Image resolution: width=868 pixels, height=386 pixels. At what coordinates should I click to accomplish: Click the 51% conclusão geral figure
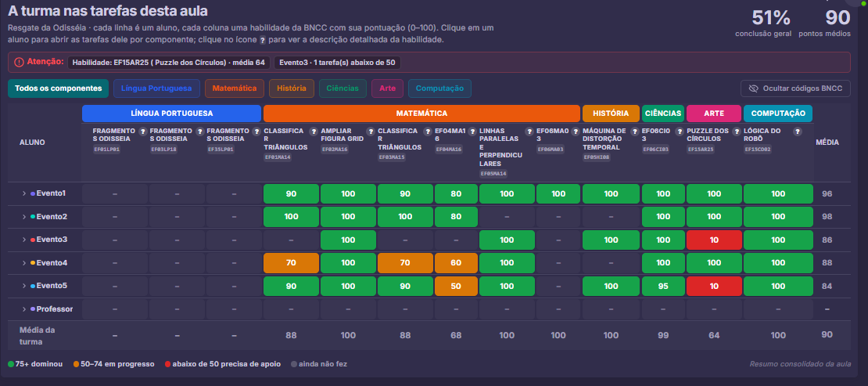pyautogui.click(x=770, y=18)
